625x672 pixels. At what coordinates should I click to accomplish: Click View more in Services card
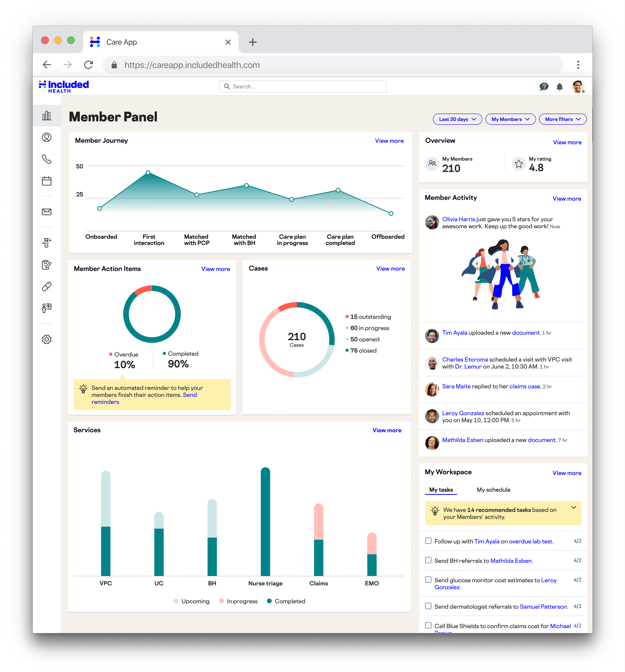point(387,430)
